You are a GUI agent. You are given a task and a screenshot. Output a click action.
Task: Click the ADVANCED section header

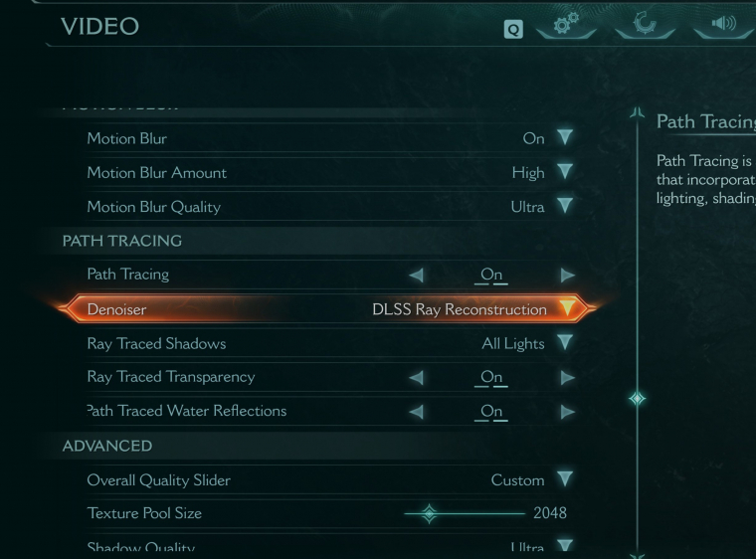coord(107,446)
